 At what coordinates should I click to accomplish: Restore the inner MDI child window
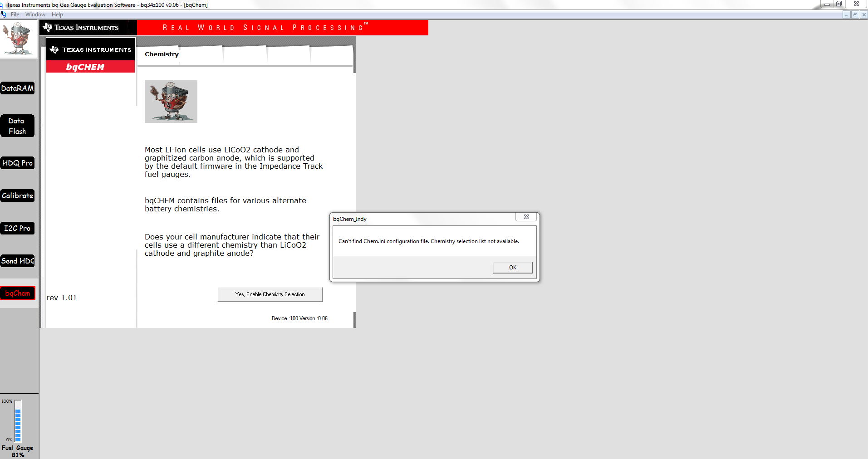coord(855,15)
